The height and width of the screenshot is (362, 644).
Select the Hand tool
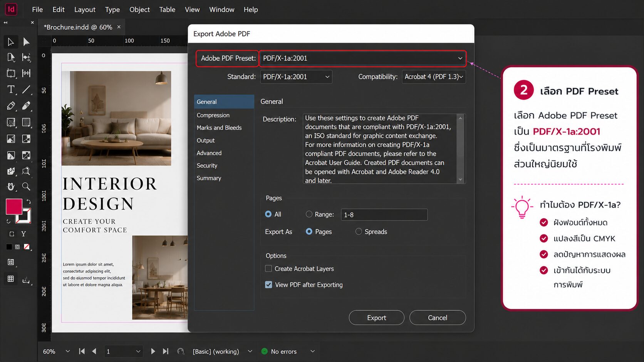click(x=11, y=187)
